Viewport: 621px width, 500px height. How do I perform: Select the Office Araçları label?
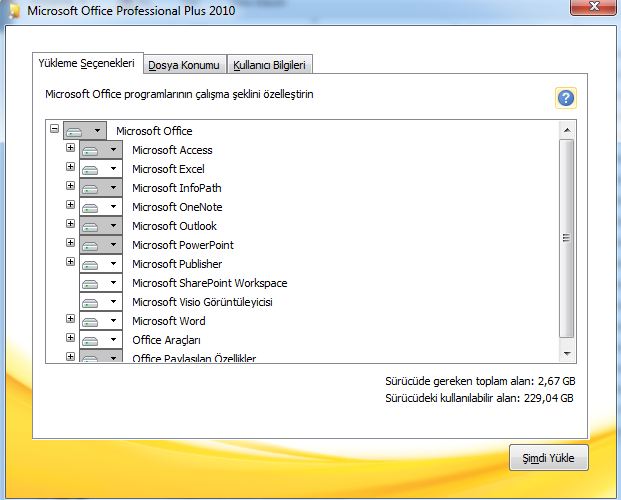pyautogui.click(x=166, y=340)
